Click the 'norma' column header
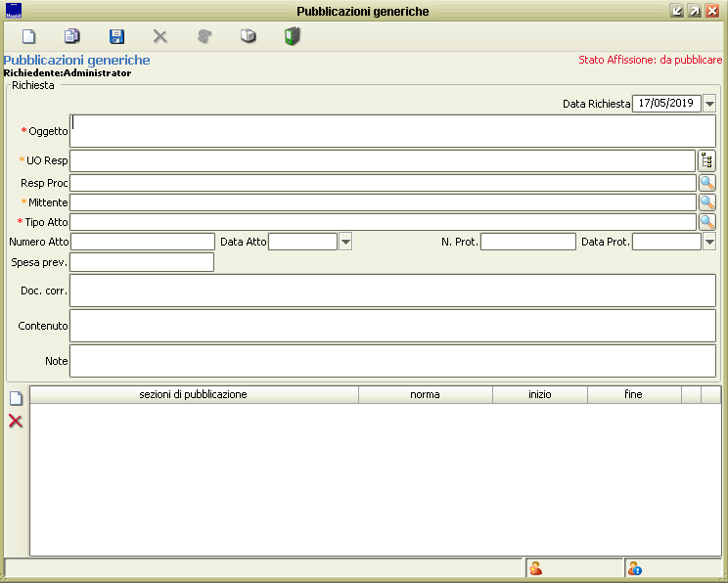Viewport: 728px width, 583px height. 426,394
